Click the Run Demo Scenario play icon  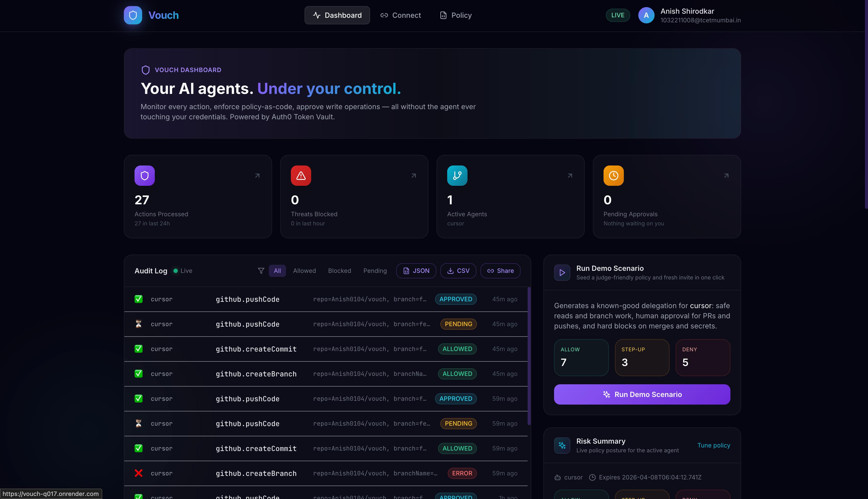pyautogui.click(x=562, y=272)
